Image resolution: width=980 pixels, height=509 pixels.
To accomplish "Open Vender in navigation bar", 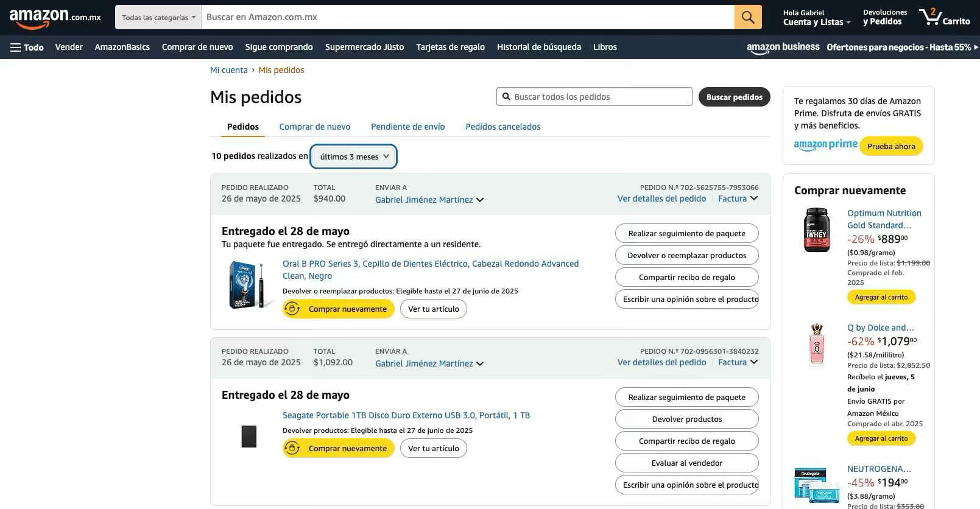I will [69, 47].
